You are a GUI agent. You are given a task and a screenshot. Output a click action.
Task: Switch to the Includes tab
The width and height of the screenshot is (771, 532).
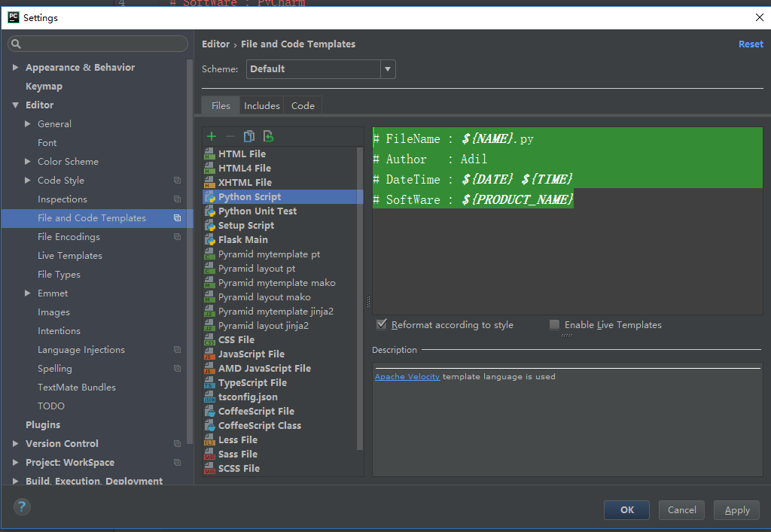[x=261, y=105]
